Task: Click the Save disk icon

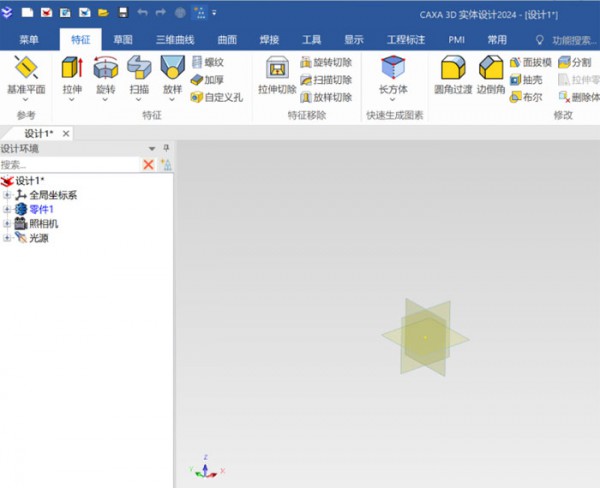Action: 123,13
